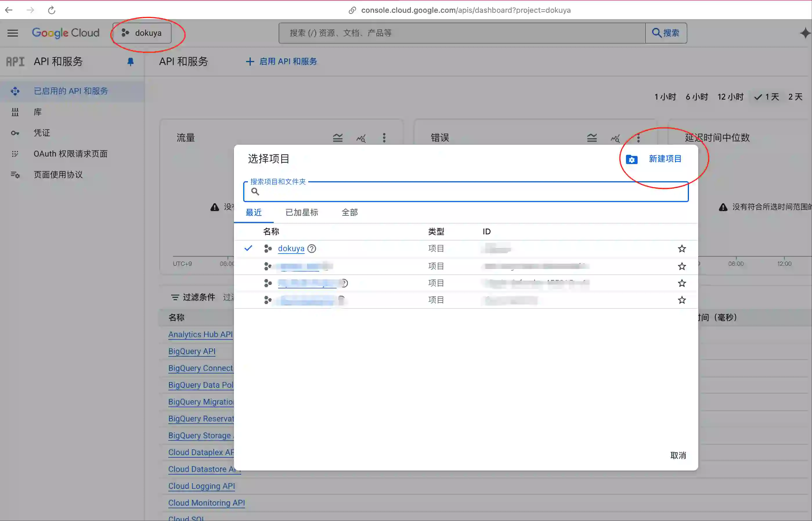The height and width of the screenshot is (521, 812).
Task: Star the last project in list
Action: coord(682,300)
